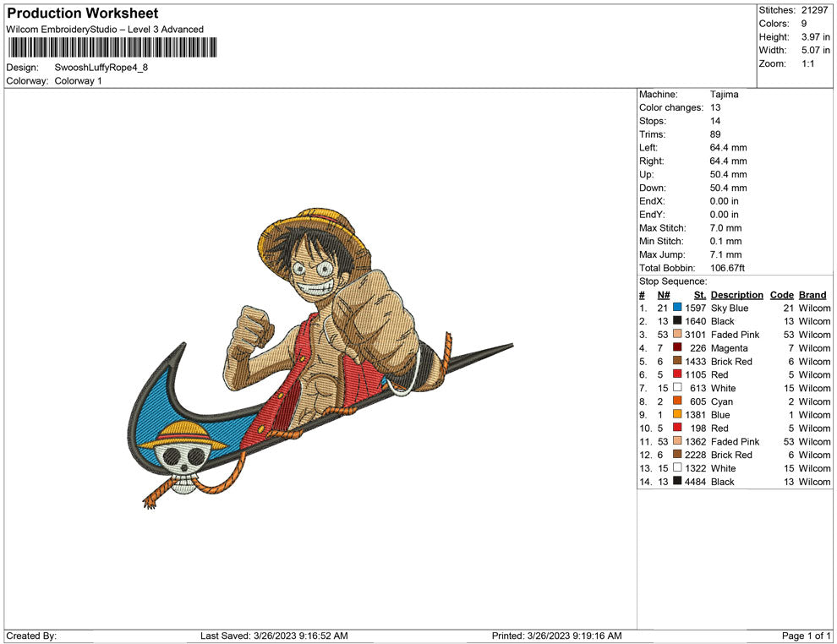Click the St. column header

(700, 295)
